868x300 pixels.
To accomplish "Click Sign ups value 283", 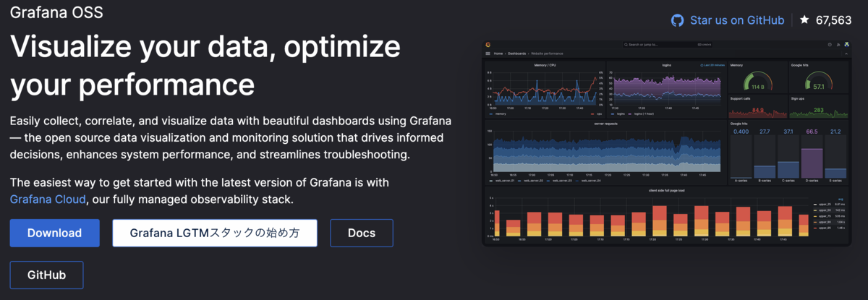I will [819, 111].
